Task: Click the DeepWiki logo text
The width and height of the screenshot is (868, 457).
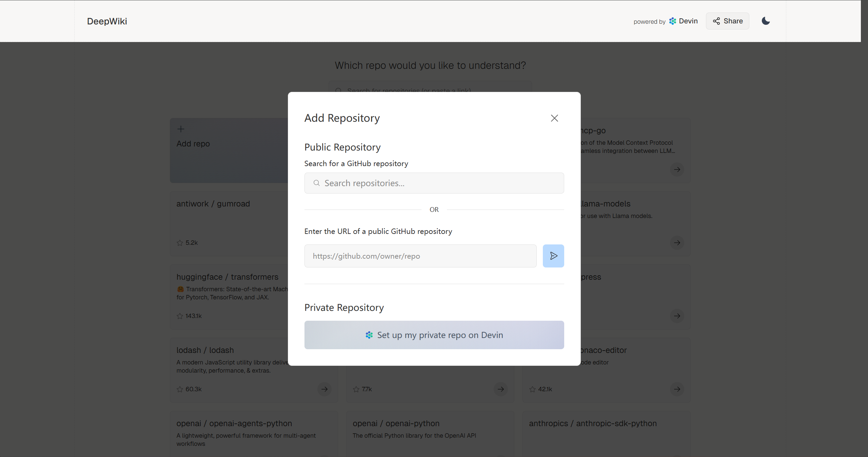Action: [x=107, y=21]
